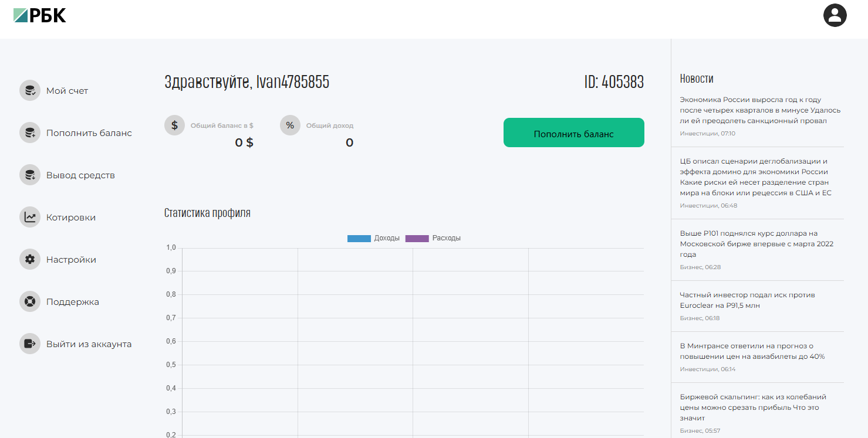Open Котировки chart icon
The image size is (868, 438).
click(30, 218)
